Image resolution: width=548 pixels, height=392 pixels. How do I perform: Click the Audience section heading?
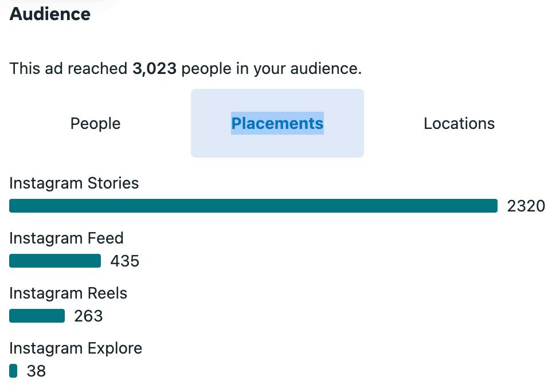pos(50,14)
